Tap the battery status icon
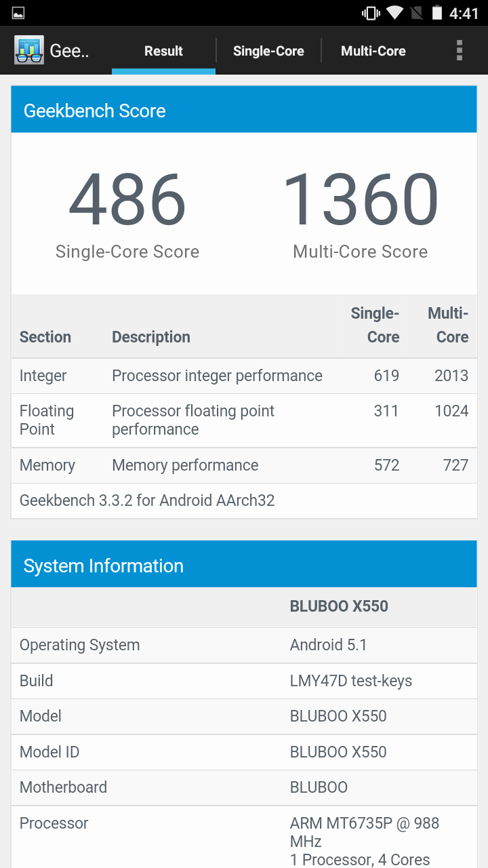Screen dimensions: 488x868 click(x=436, y=13)
